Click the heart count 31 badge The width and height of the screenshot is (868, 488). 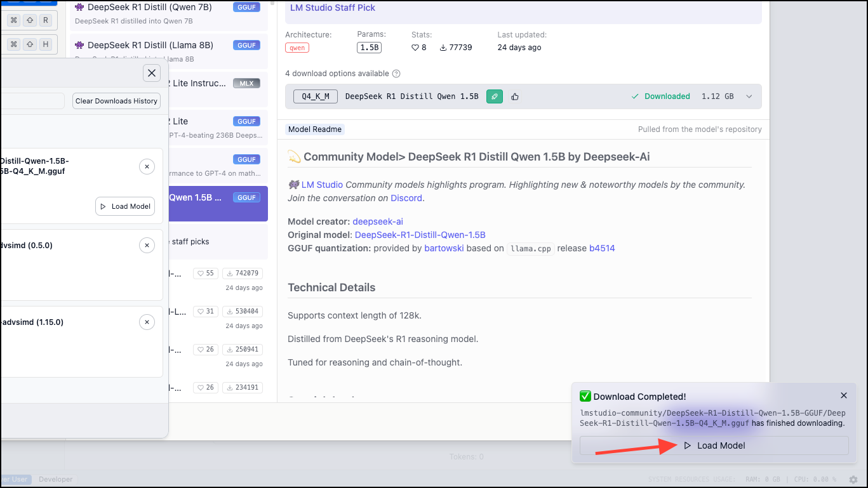[206, 312]
